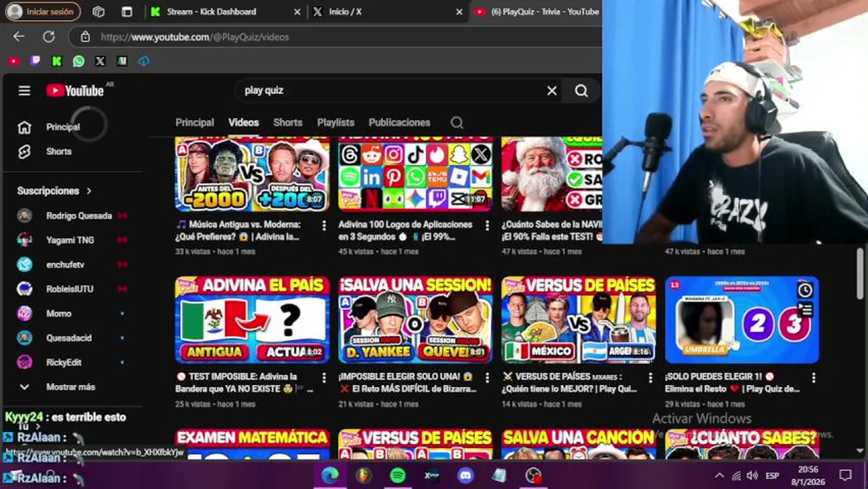Open Spotify in the taskbar
Viewport: 868px width, 489px height.
398,475
